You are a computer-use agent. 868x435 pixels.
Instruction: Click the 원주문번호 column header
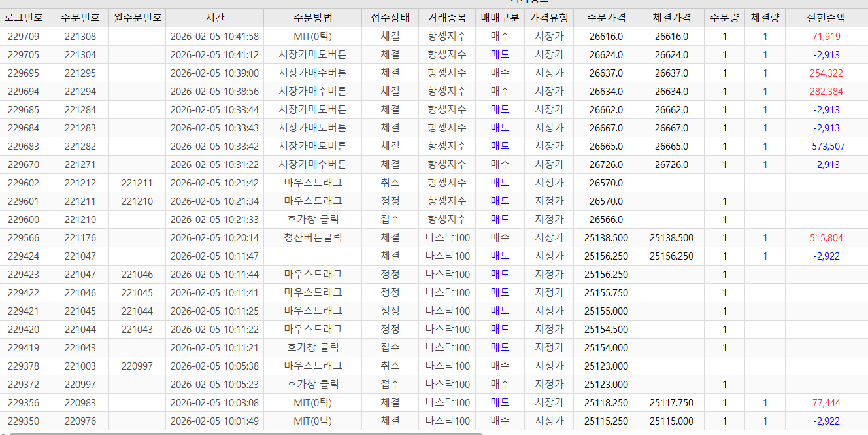[137, 18]
